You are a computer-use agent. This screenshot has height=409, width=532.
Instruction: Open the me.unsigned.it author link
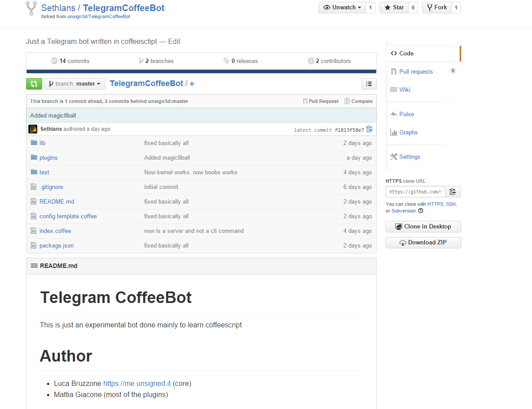[x=137, y=383]
